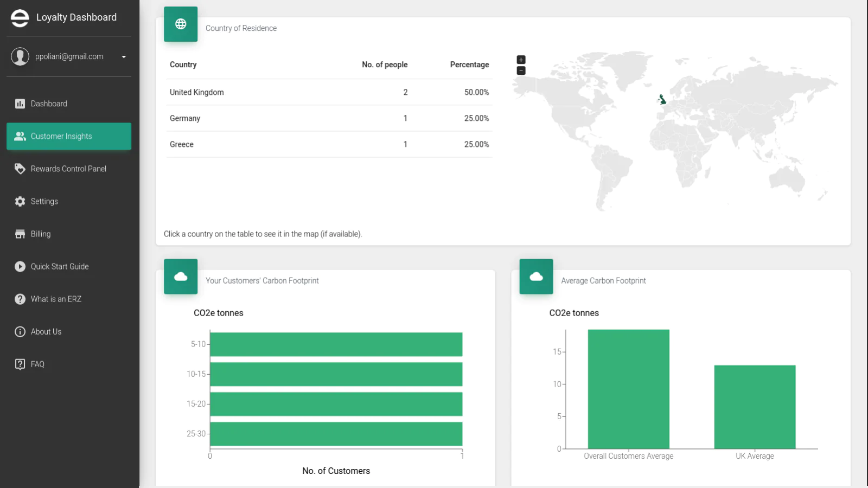Expand the ppoliani@gmail.com account dropdown arrow

point(124,57)
